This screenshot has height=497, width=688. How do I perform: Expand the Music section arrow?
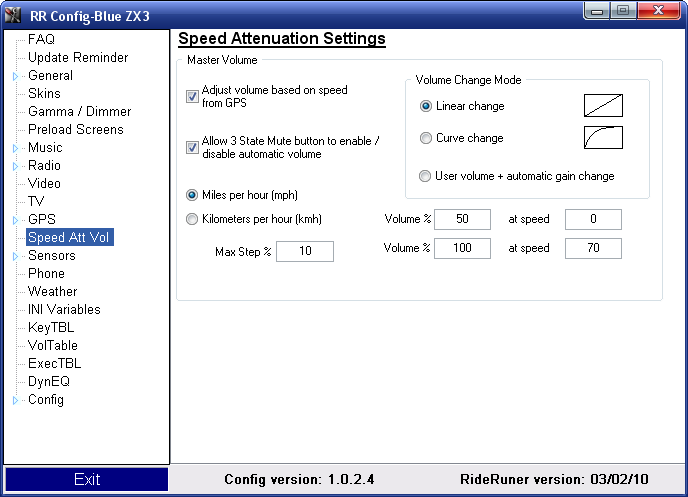(15, 148)
